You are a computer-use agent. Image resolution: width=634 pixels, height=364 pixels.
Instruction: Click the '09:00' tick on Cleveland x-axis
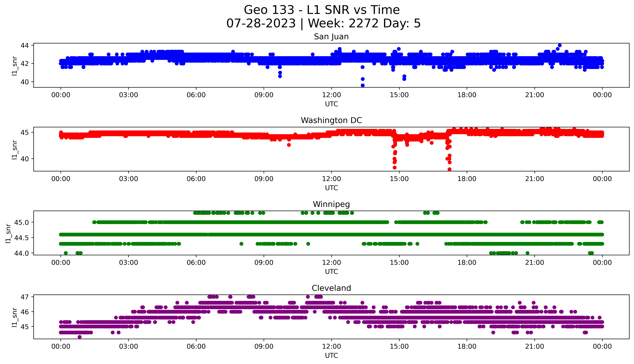click(264, 346)
